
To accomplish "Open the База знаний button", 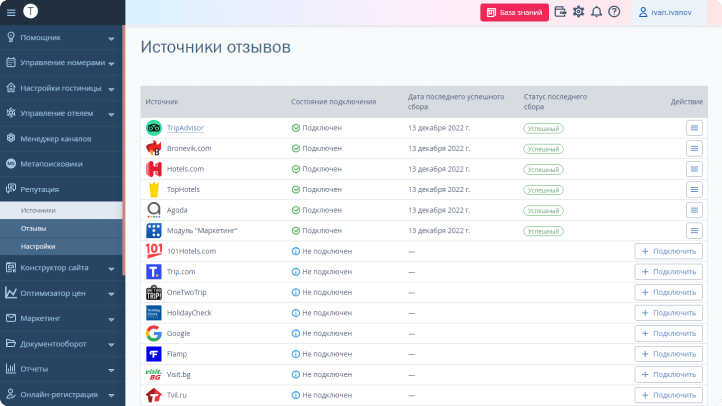I will 514,12.
